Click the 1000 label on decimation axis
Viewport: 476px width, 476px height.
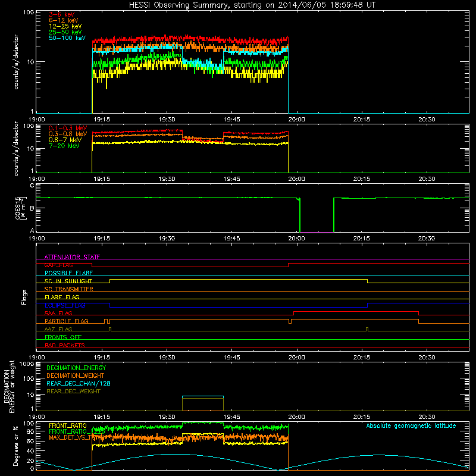coord(27,364)
